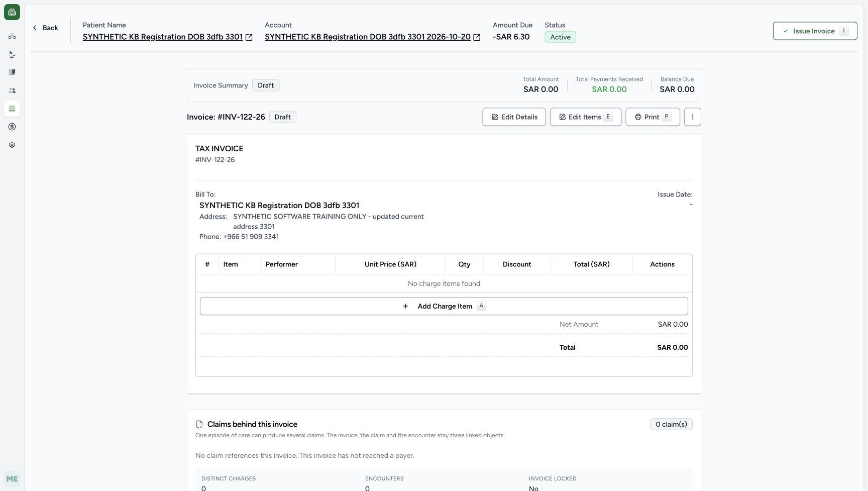This screenshot has height=491, width=868.
Task: Click the 0 claim(s) badge
Action: tap(671, 424)
